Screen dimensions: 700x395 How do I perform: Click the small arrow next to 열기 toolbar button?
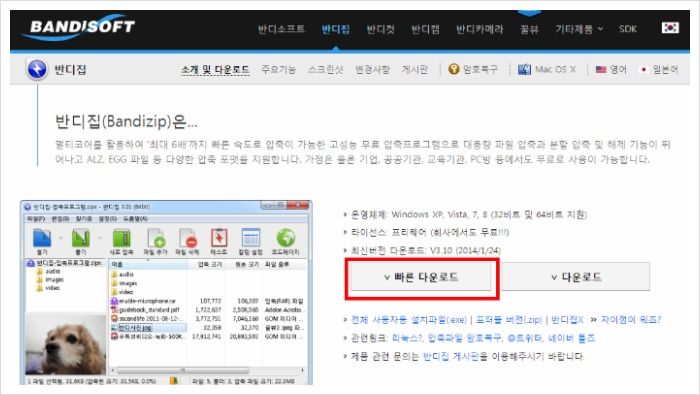(x=61, y=238)
